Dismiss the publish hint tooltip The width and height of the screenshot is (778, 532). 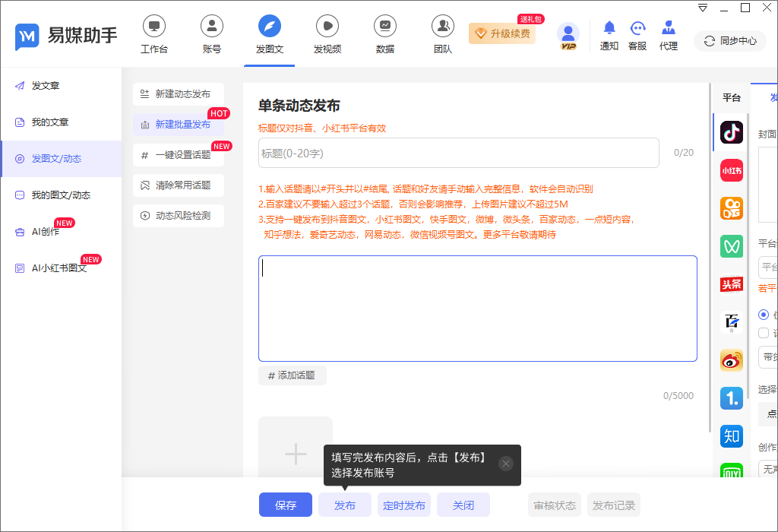click(505, 464)
